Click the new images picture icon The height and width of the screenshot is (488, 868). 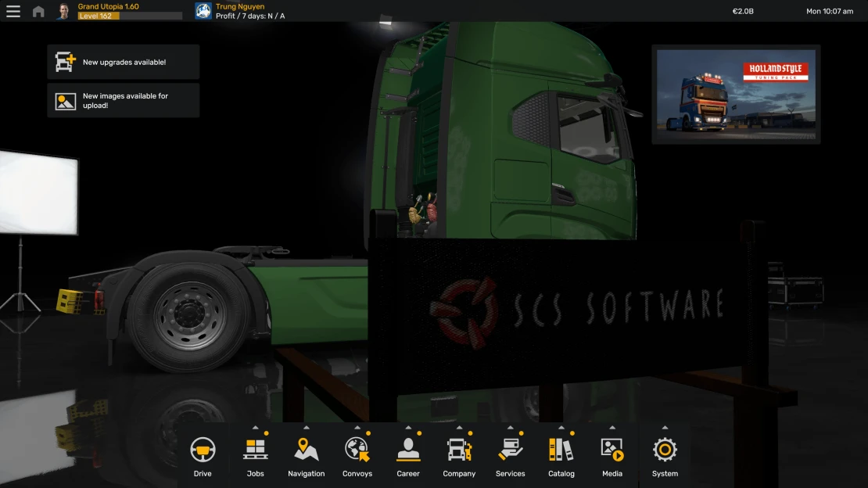point(66,102)
